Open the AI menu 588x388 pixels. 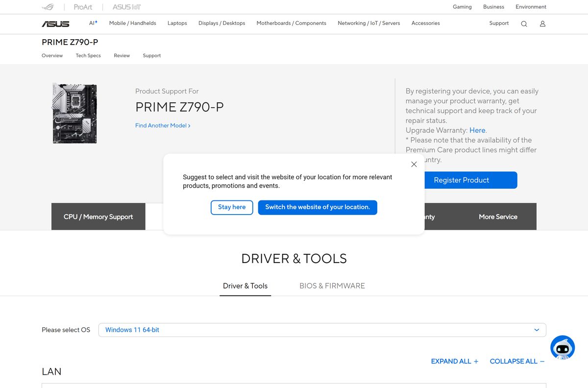tap(93, 23)
